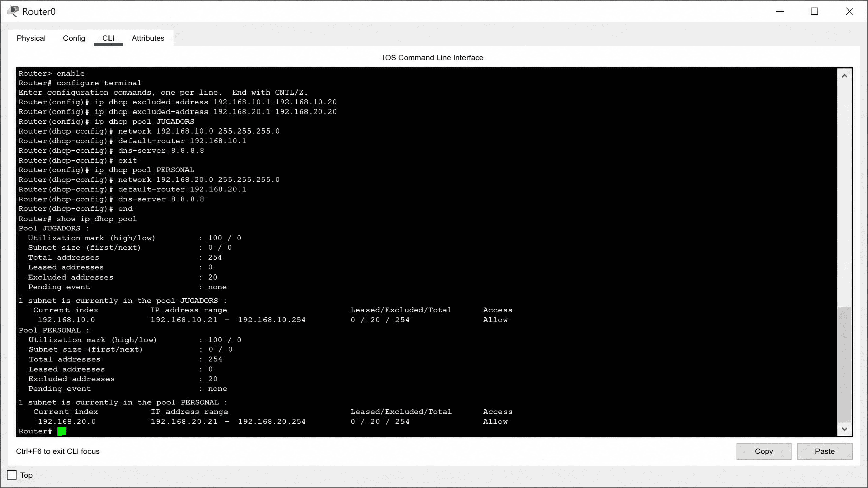Click current index '192.168.10.0'

[66, 320]
